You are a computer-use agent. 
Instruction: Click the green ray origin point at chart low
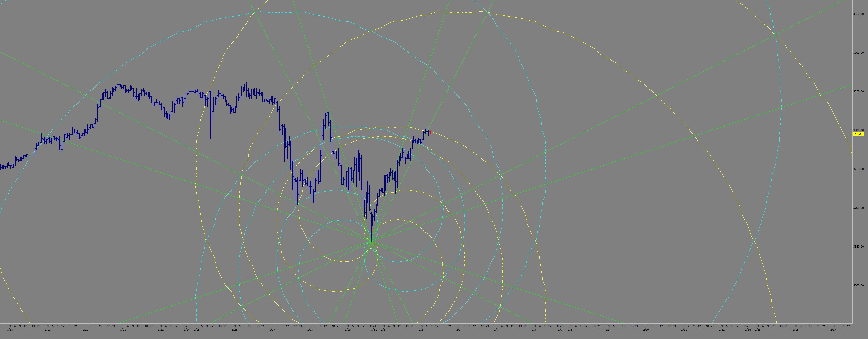point(371,241)
